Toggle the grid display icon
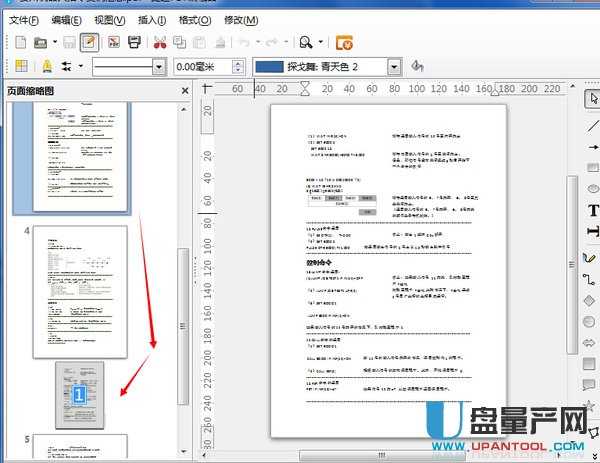 [21, 67]
